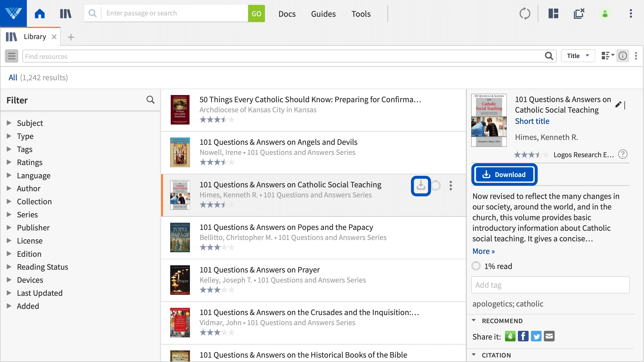Open the Tools menu
Screen dimensions: 644x362
[361, 14]
